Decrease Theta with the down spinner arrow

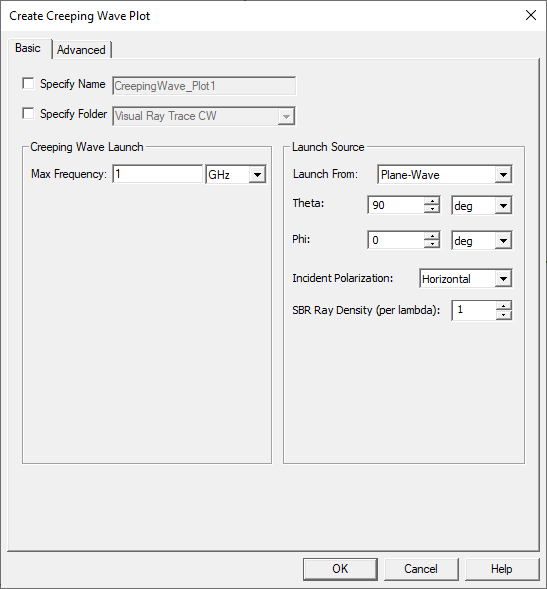[432, 209]
